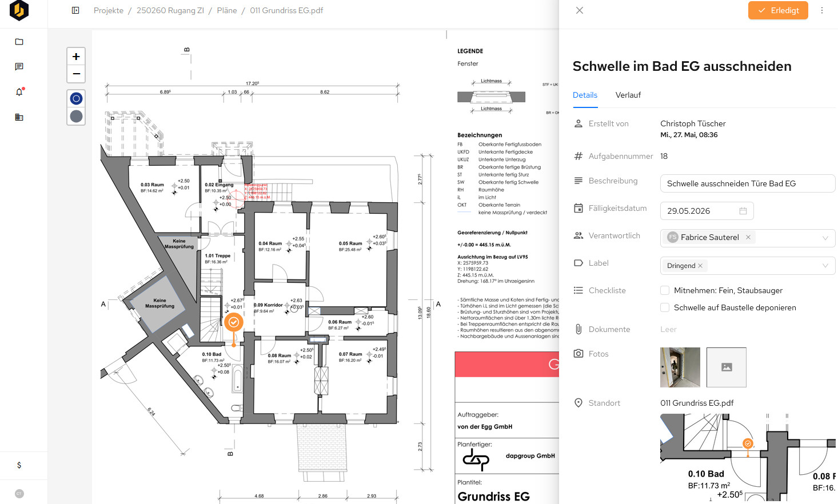838x504 pixels.
Task: Expand the Verantwortlich dropdown arrow
Action: pyautogui.click(x=825, y=238)
